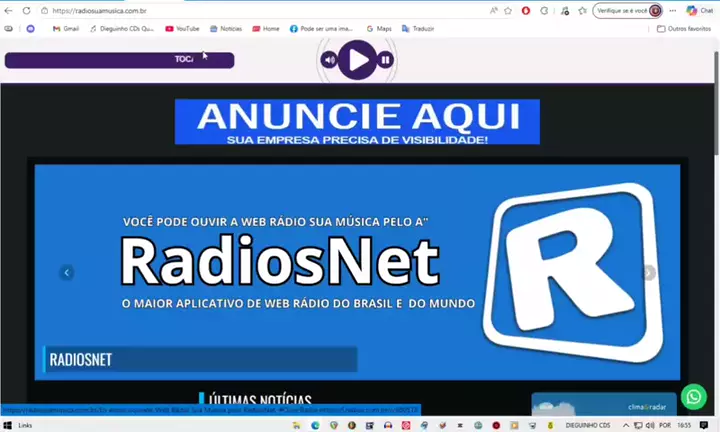Go to next slide in the carousel
Screen dimensions: 720x432
click(x=649, y=273)
